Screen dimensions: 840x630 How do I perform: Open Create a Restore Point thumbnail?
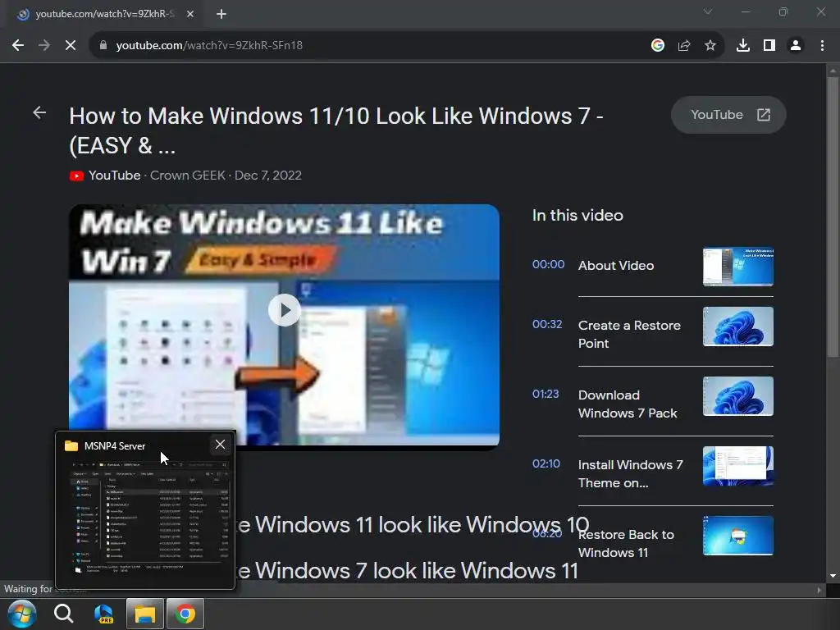tap(738, 326)
